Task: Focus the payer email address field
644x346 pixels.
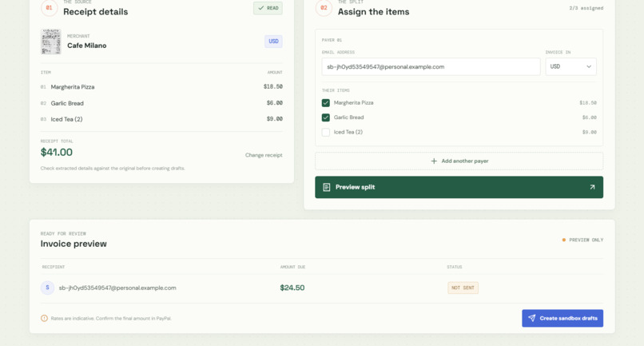Action: coord(431,66)
